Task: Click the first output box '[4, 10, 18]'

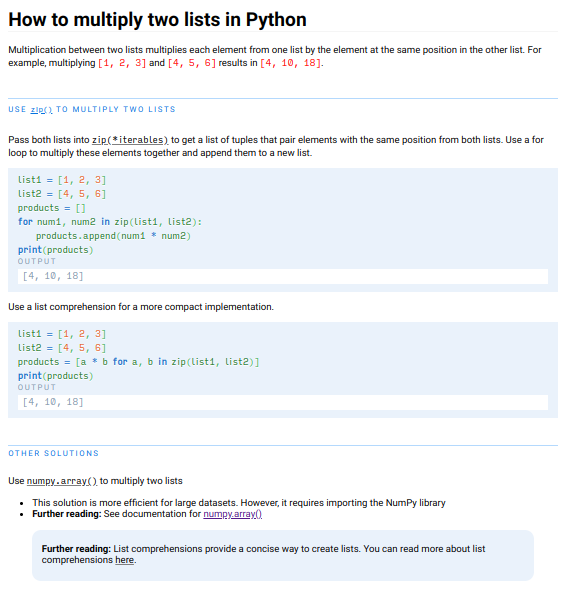Action: pos(283,276)
